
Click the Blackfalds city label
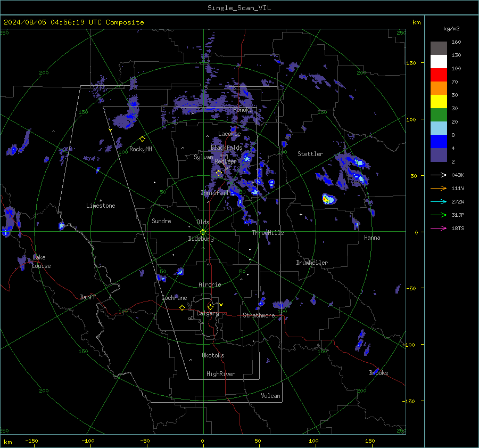pos(226,148)
